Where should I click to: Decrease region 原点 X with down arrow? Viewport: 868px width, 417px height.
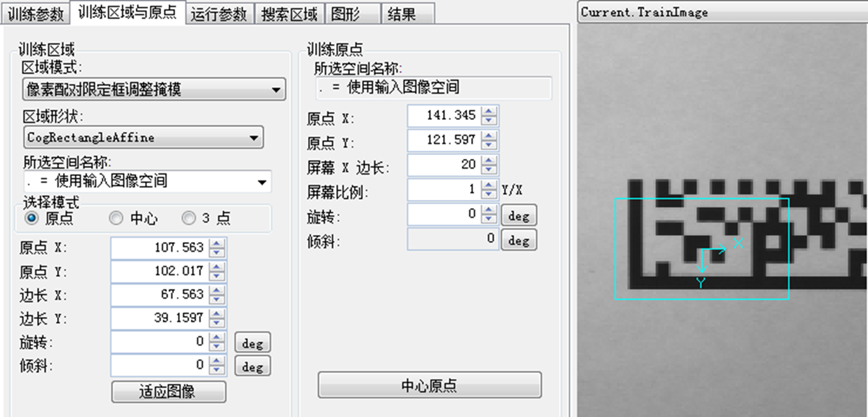click(217, 253)
